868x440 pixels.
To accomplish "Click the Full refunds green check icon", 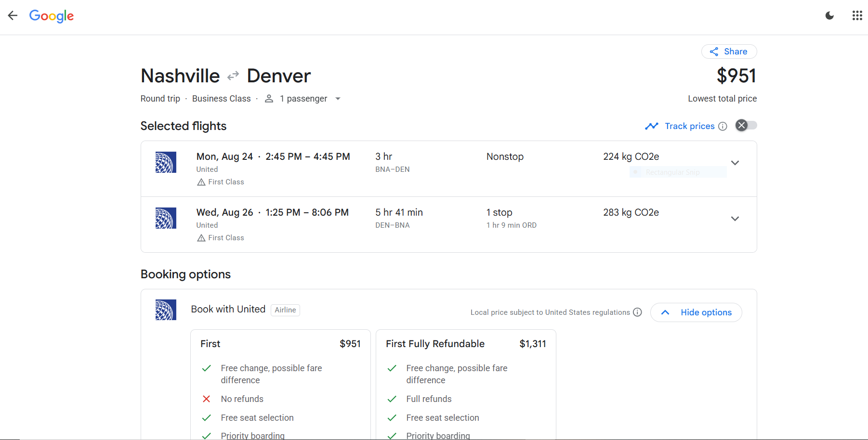I will (392, 399).
